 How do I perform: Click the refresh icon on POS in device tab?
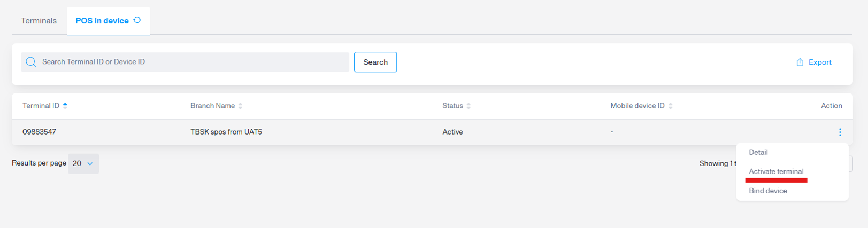click(137, 20)
